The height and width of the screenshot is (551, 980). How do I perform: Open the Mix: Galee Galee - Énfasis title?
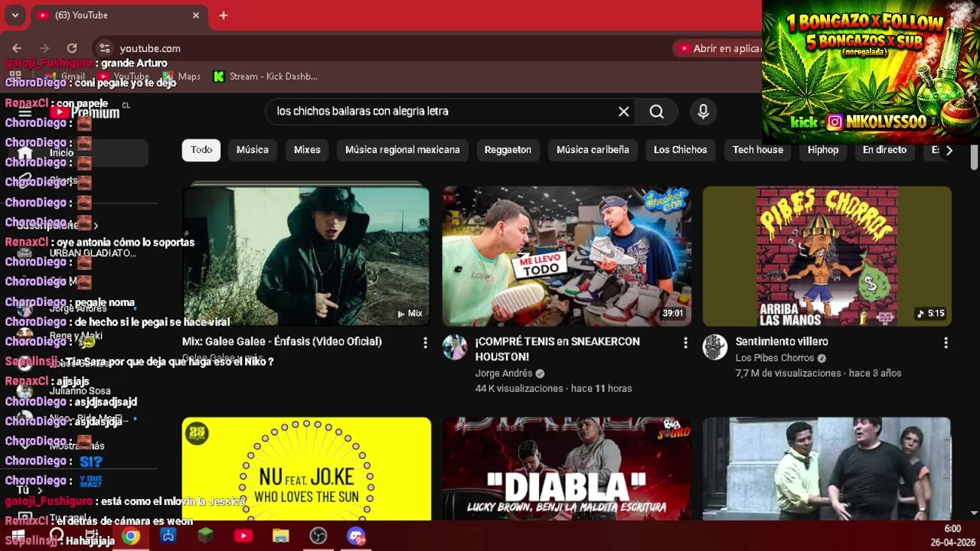[x=282, y=342]
